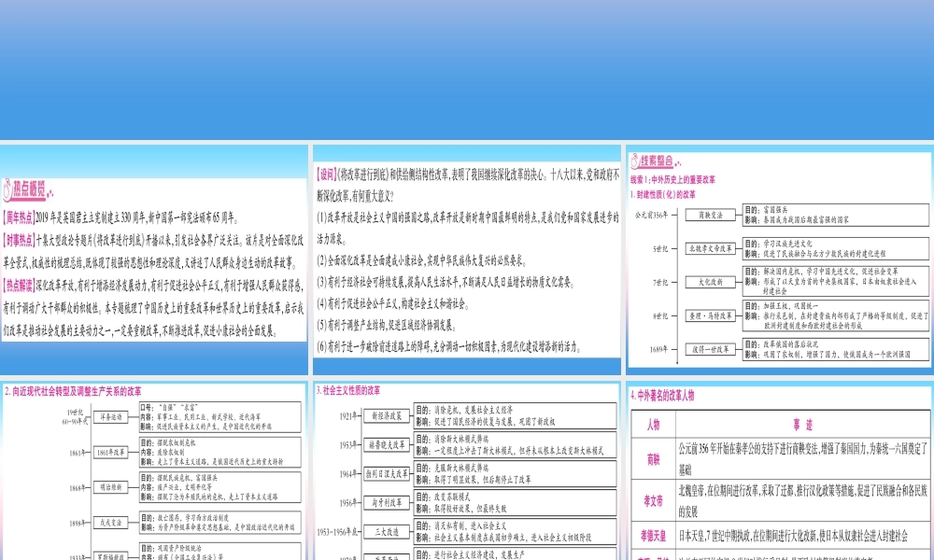Viewport: 934px width, 560px height.
Task: Click the 8世纪 timeline label
Action: 660,316
